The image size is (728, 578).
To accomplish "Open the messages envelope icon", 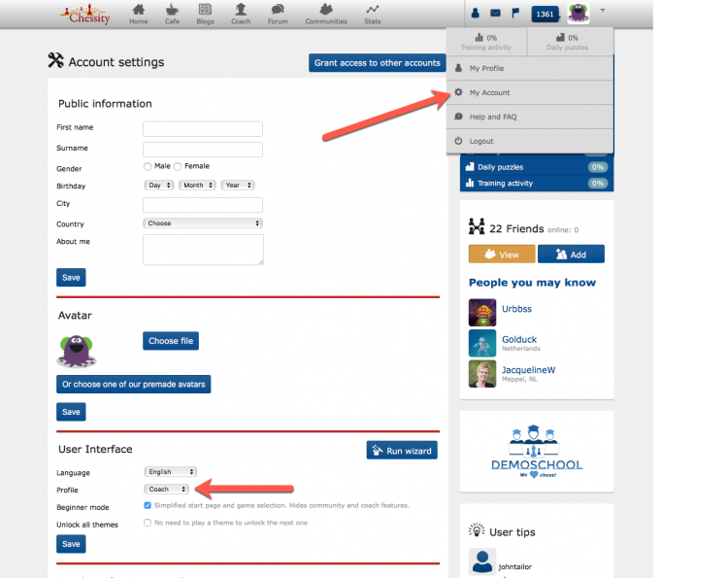I will click(x=495, y=13).
